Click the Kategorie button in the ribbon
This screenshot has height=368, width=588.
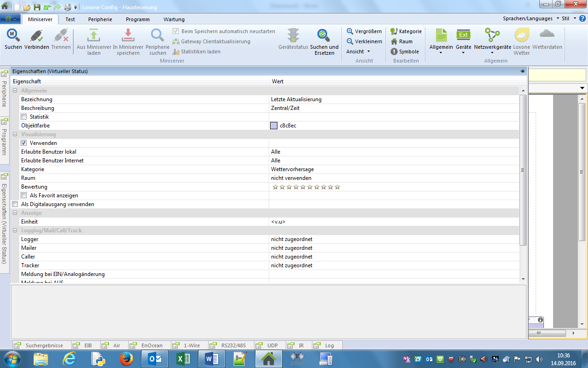(x=406, y=31)
